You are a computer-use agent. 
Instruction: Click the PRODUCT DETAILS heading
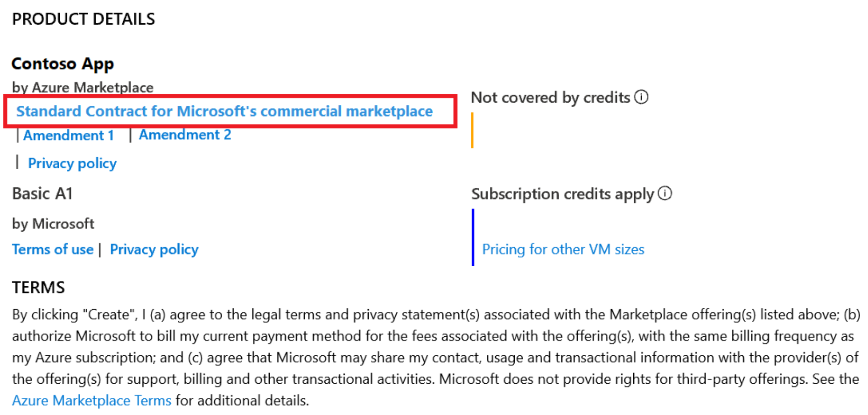tap(84, 19)
